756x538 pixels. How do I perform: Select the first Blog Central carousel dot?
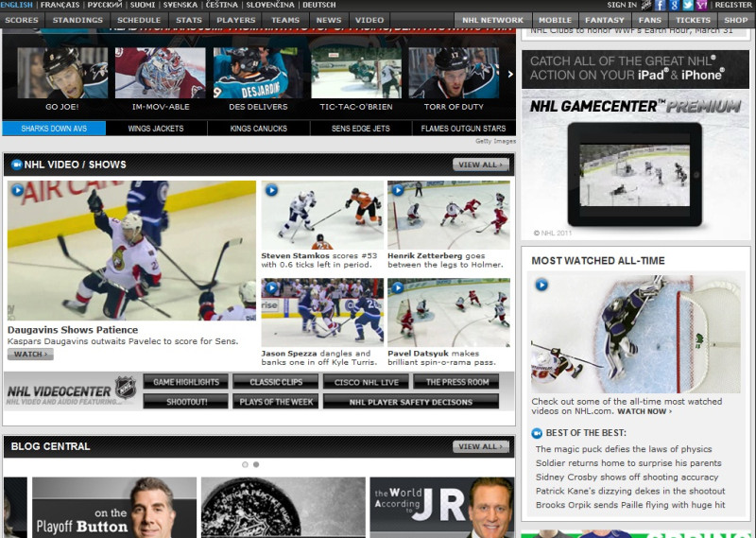point(245,464)
